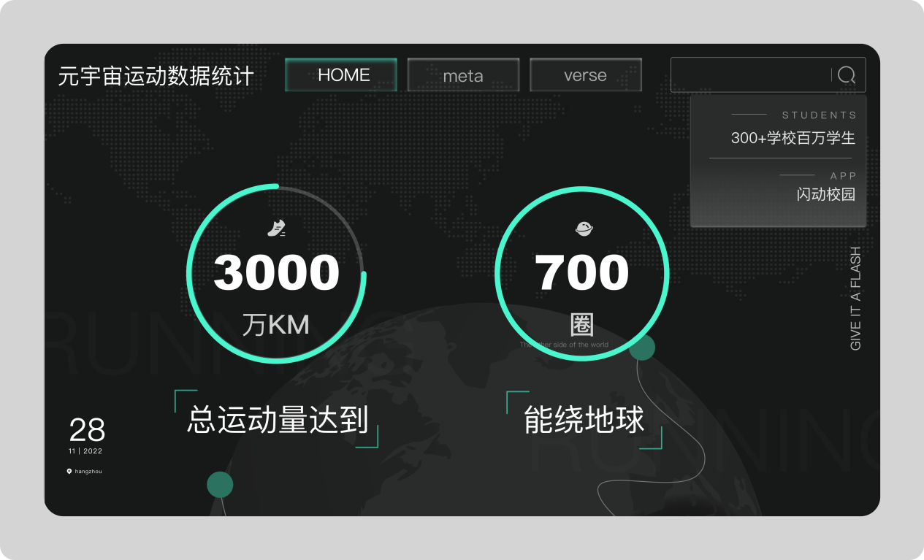Click the 闪动校园 text
The image size is (924, 560).
826,194
